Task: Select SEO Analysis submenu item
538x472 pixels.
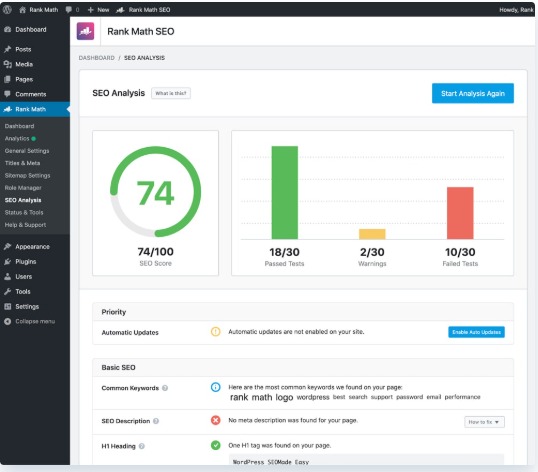Action: [23, 200]
